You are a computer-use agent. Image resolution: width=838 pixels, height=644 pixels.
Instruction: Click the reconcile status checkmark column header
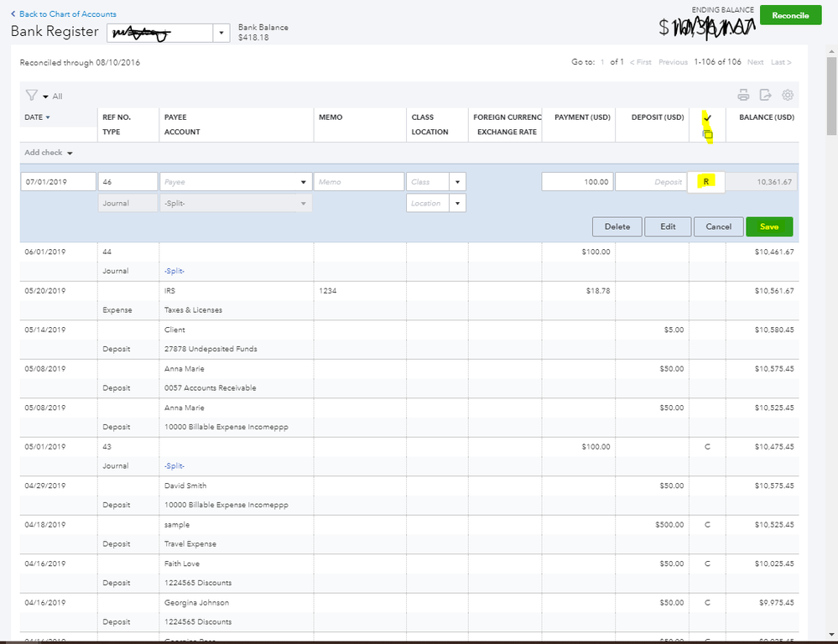click(x=708, y=117)
